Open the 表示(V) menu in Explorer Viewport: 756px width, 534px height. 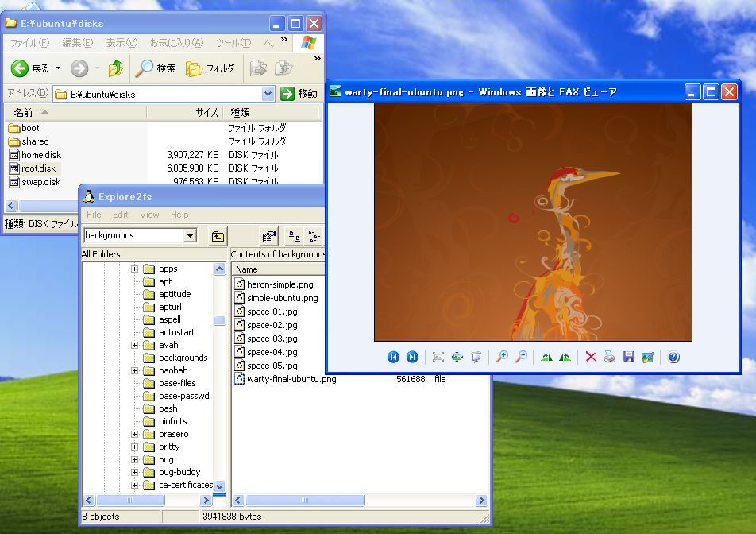[x=121, y=43]
